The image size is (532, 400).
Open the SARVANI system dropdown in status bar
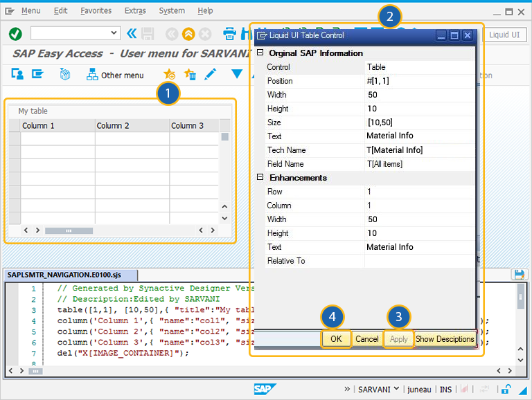point(378,390)
